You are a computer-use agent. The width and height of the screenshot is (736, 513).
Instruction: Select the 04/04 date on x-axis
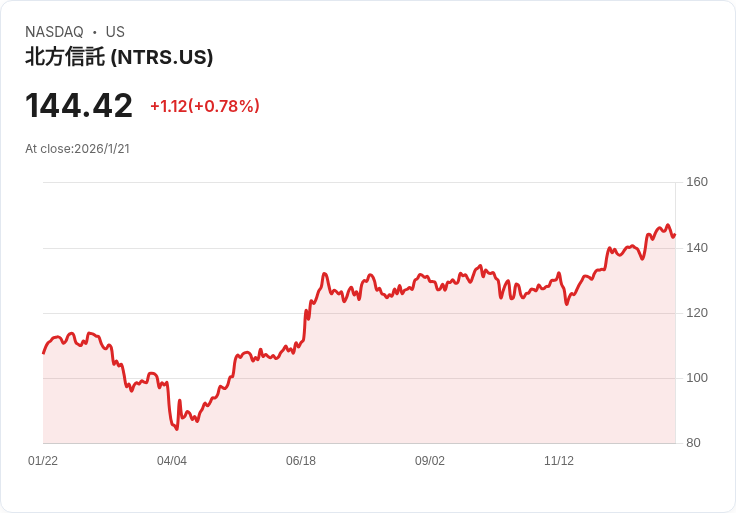[172, 461]
